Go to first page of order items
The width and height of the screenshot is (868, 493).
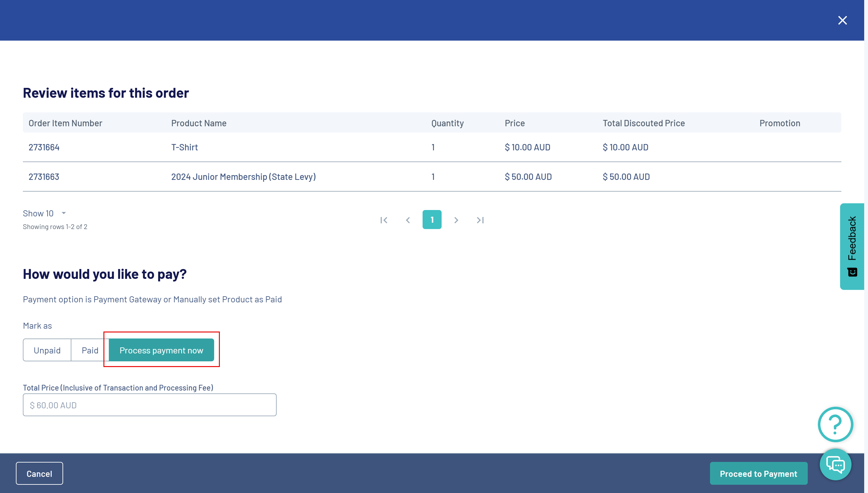click(x=384, y=220)
